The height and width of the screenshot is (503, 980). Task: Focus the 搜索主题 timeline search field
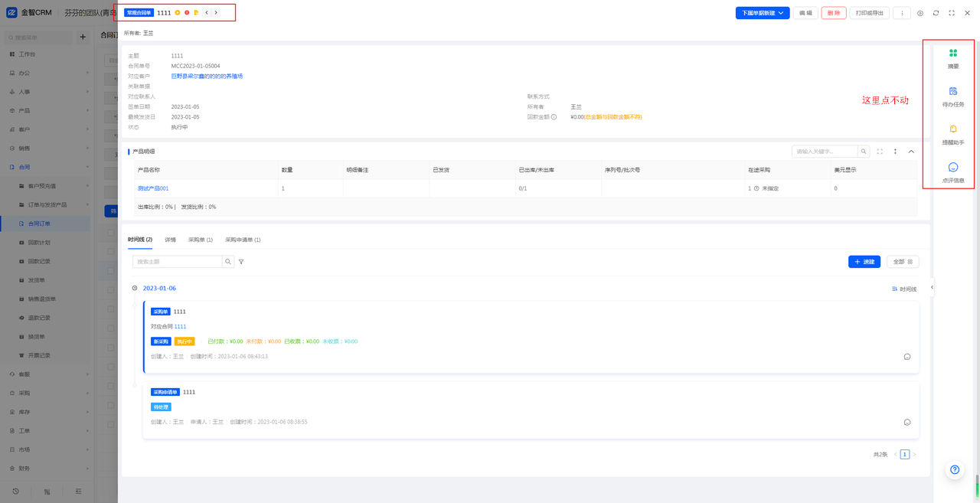(178, 262)
